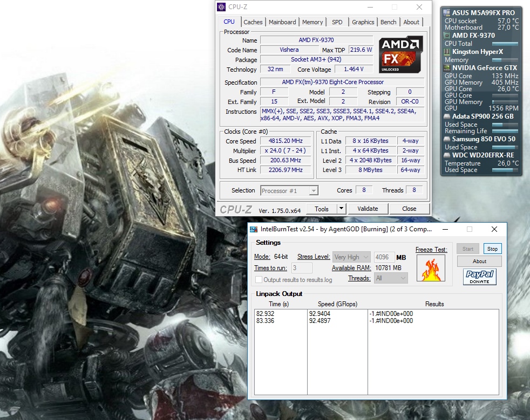Click the Available RAM 10781 MB value
530x420 pixels.
[x=389, y=268]
